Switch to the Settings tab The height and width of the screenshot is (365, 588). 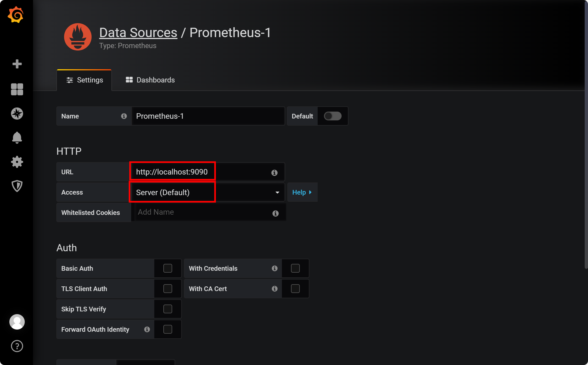(84, 80)
